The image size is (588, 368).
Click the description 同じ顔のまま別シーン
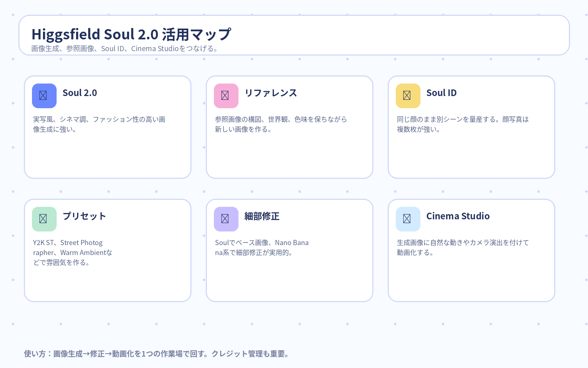[x=463, y=124]
